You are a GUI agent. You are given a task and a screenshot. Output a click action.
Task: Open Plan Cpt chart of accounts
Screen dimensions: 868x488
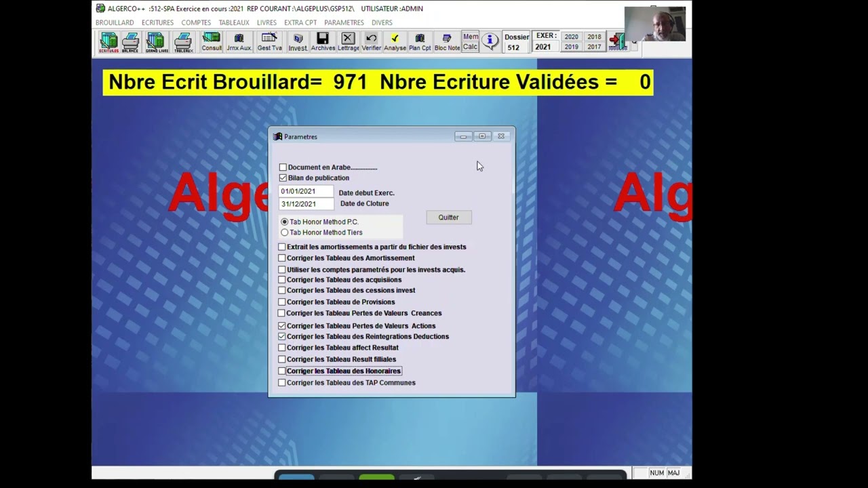tap(420, 42)
